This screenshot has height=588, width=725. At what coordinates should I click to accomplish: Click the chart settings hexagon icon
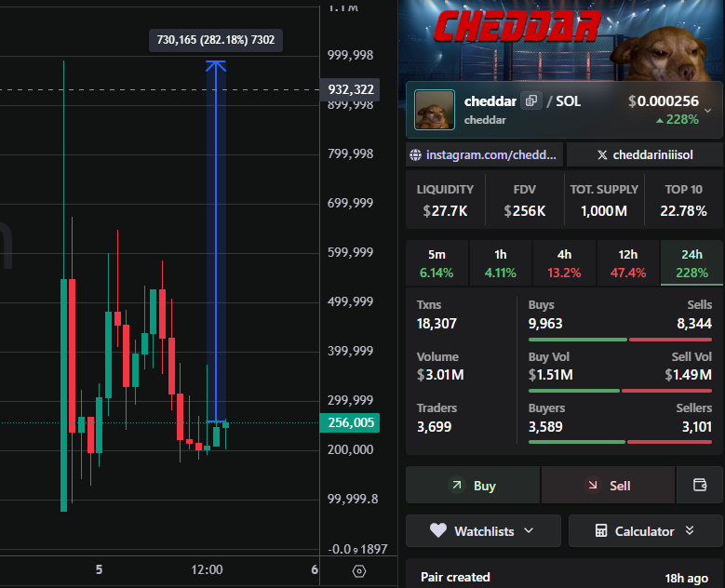pyautogui.click(x=359, y=571)
